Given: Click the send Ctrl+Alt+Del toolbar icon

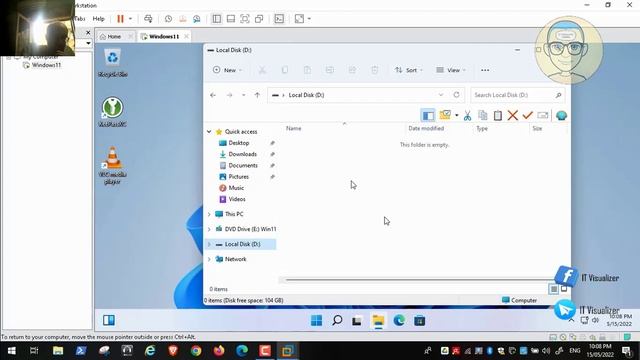Looking at the screenshot, I should pyautogui.click(x=148, y=19).
